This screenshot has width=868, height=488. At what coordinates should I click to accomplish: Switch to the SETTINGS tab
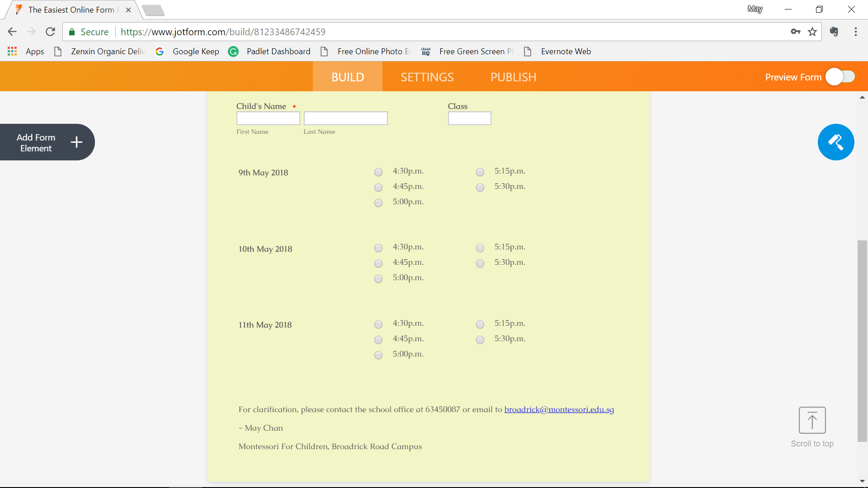tap(427, 77)
